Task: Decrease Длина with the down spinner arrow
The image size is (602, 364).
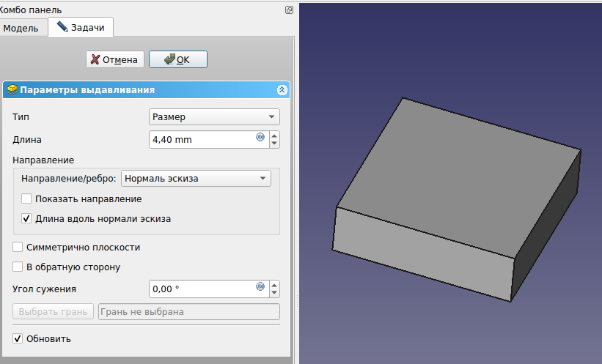Action: tap(274, 144)
